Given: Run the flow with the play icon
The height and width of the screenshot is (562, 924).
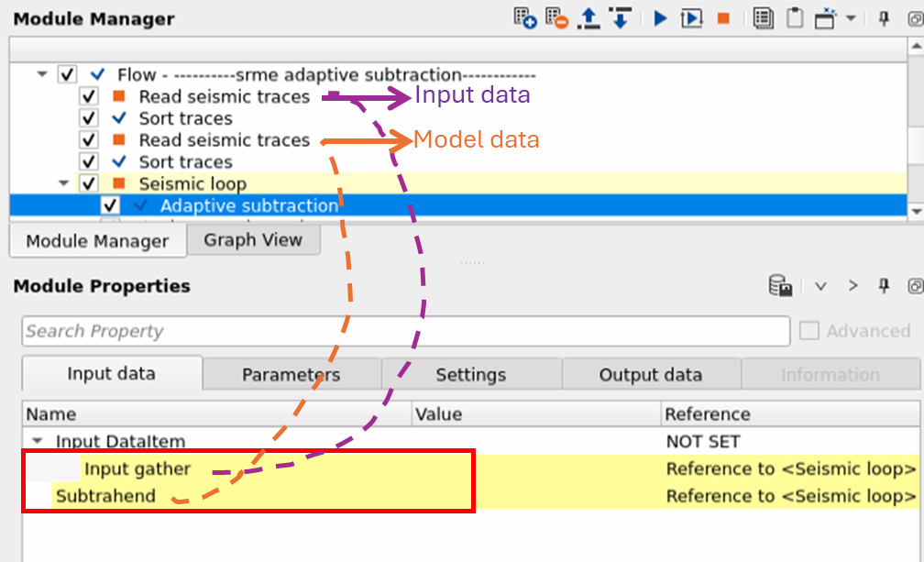Looking at the screenshot, I should [x=660, y=17].
